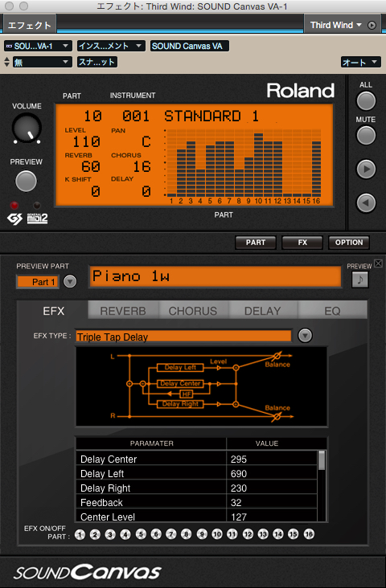Screen dimensions: 386x588
Task: Switch to the EQ tab
Action: coord(332,311)
